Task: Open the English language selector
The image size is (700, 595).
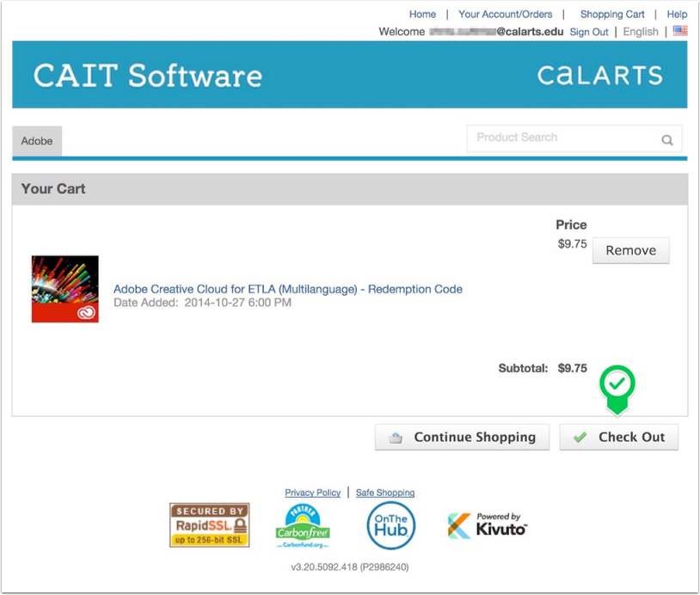Action: (x=641, y=32)
